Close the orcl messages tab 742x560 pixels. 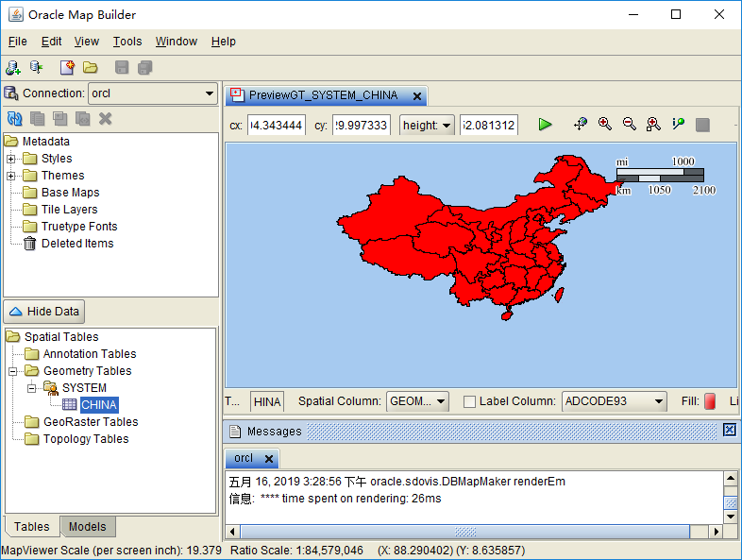(269, 459)
